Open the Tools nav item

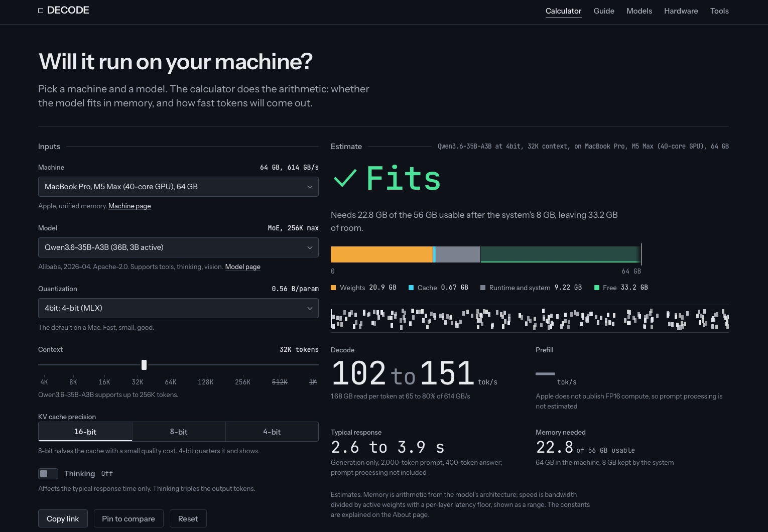pos(719,11)
